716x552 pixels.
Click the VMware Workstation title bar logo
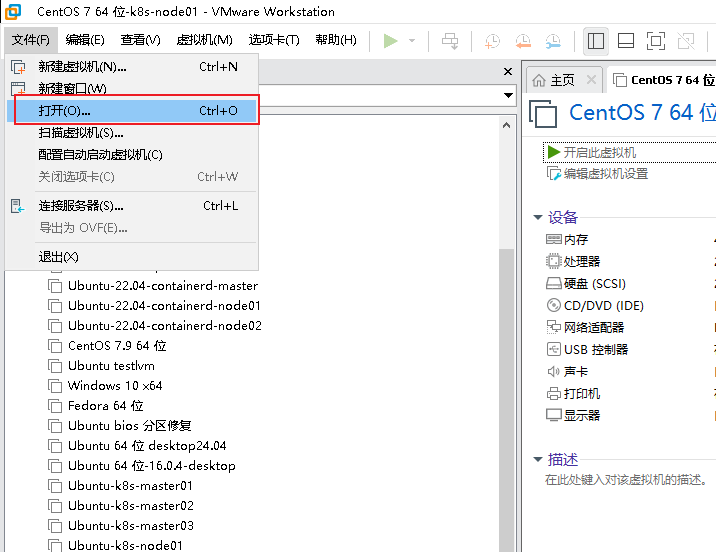click(x=13, y=12)
